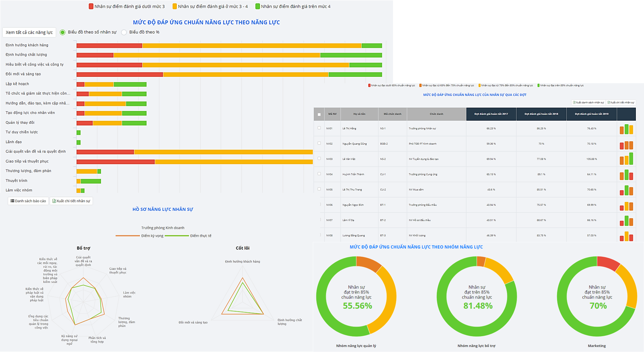Click the 'Đợt đánh giá hoàn tất 2017' column header
The width and height of the screenshot is (644, 352).
click(x=491, y=114)
